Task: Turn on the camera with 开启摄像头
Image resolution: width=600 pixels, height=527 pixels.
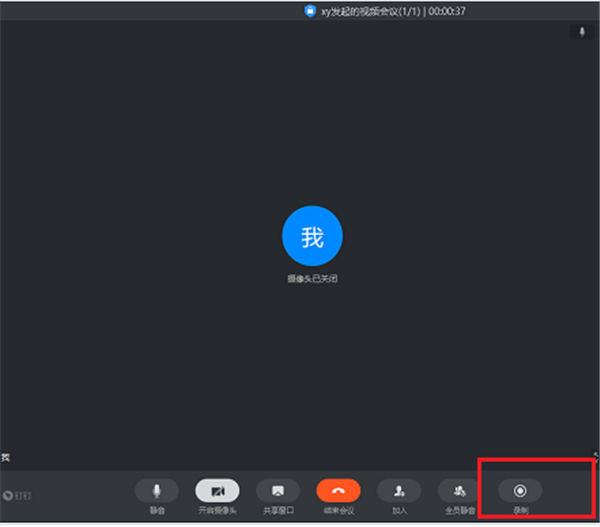Action: [x=217, y=491]
